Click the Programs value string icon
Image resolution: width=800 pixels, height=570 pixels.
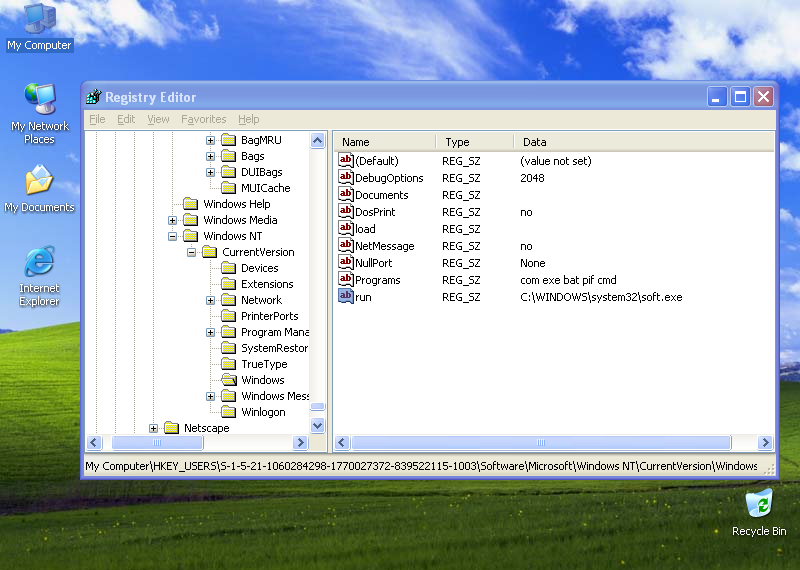point(346,279)
